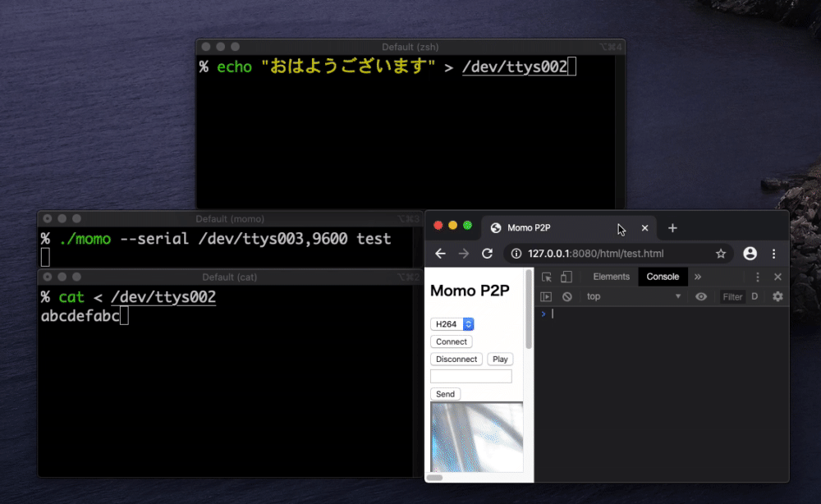Click the Disconnect button
This screenshot has width=821, height=504.
[456, 359]
